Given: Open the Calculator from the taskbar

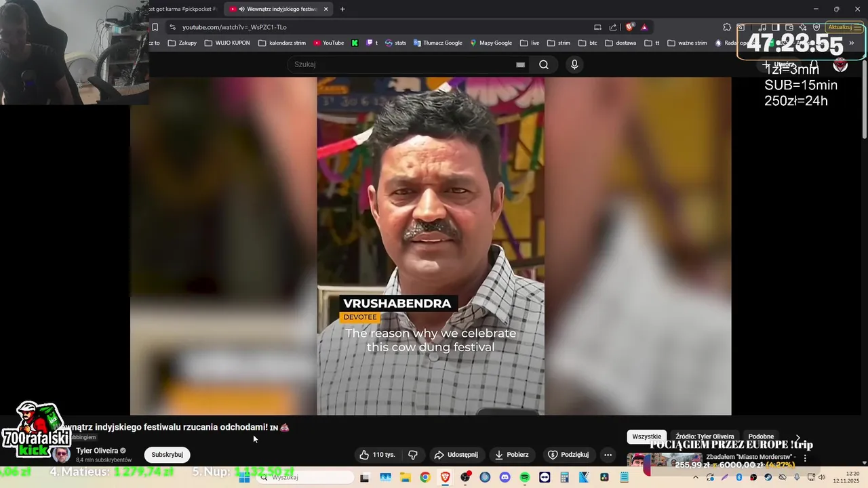Looking at the screenshot, I should click(564, 477).
